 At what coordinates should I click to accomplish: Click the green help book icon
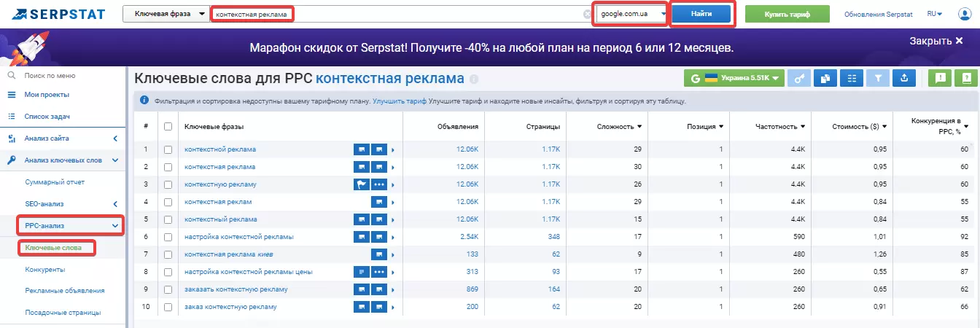[x=965, y=78]
